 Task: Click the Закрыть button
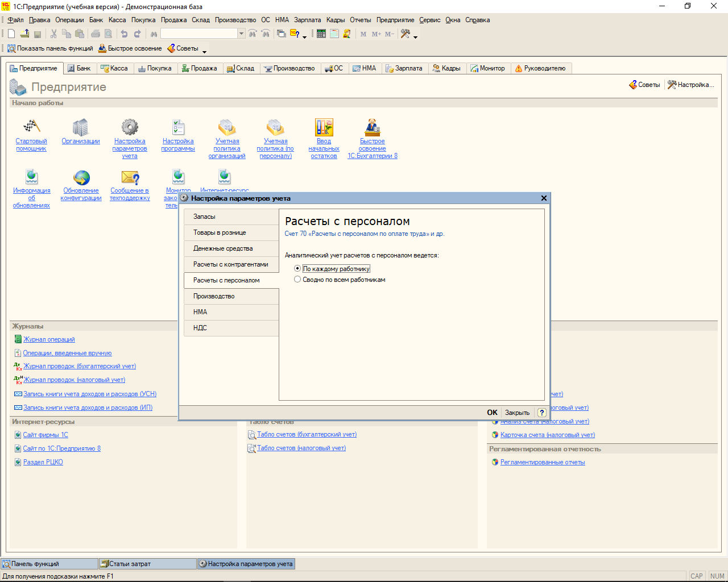517,413
